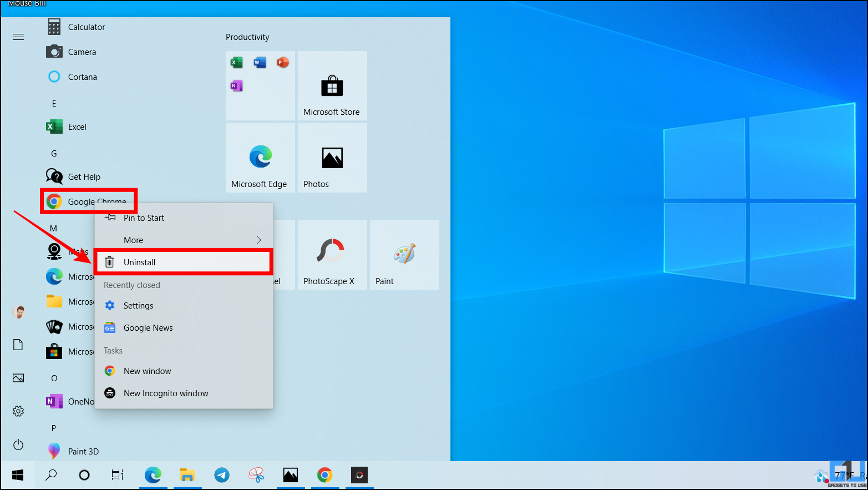Open Task View on the taskbar
Screen dimensions: 868x490
coord(118,475)
